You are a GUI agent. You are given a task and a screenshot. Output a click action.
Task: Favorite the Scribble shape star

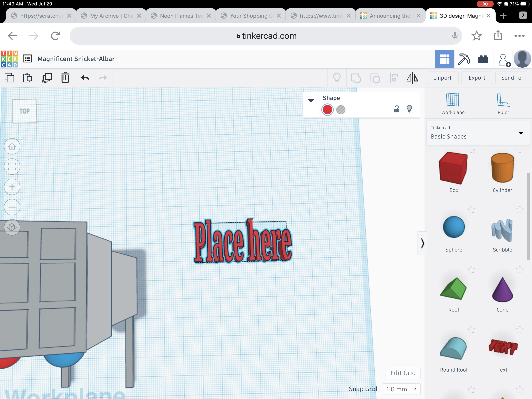click(520, 210)
